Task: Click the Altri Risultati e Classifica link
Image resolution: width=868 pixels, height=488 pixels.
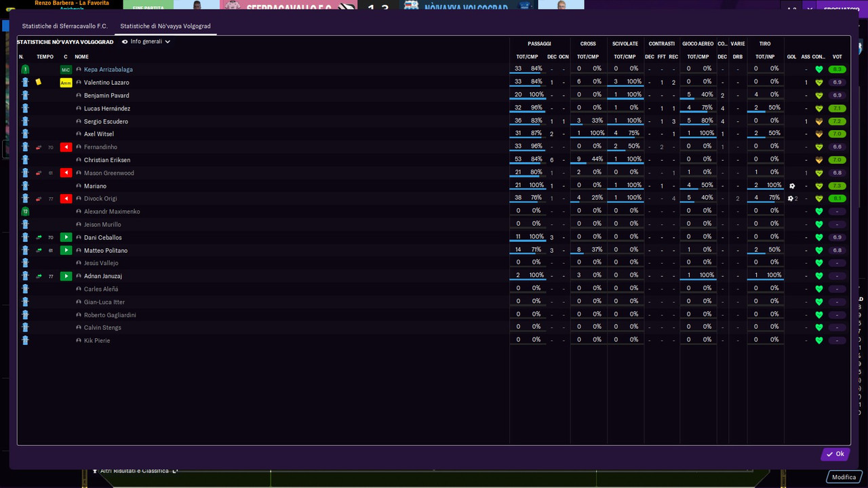Action: point(134,471)
